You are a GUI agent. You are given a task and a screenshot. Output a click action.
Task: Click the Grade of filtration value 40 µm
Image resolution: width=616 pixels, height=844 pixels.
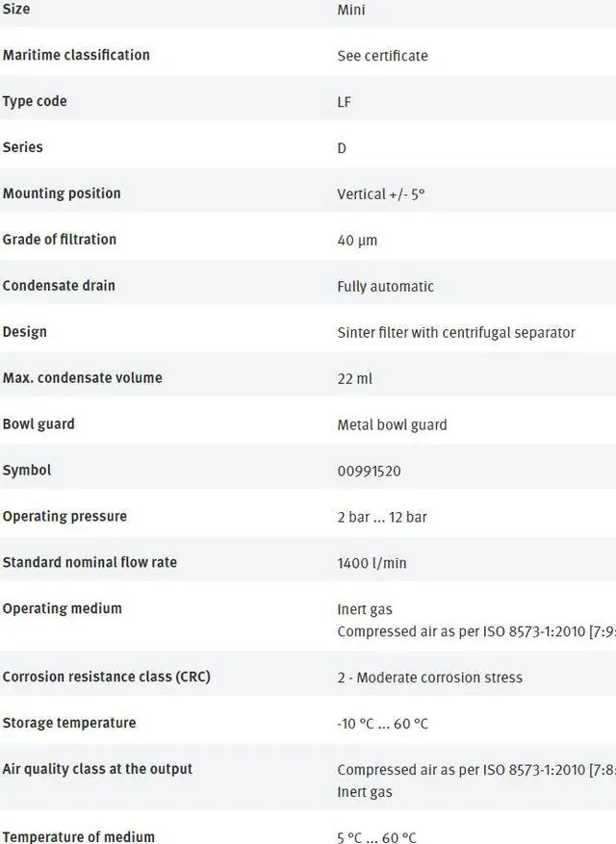(x=357, y=241)
